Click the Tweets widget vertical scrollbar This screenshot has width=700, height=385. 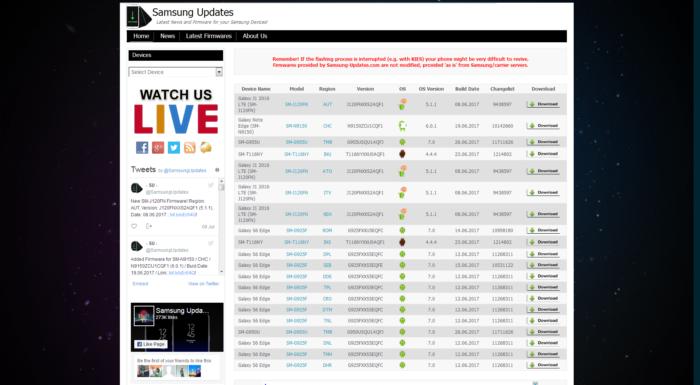pyautogui.click(x=221, y=226)
